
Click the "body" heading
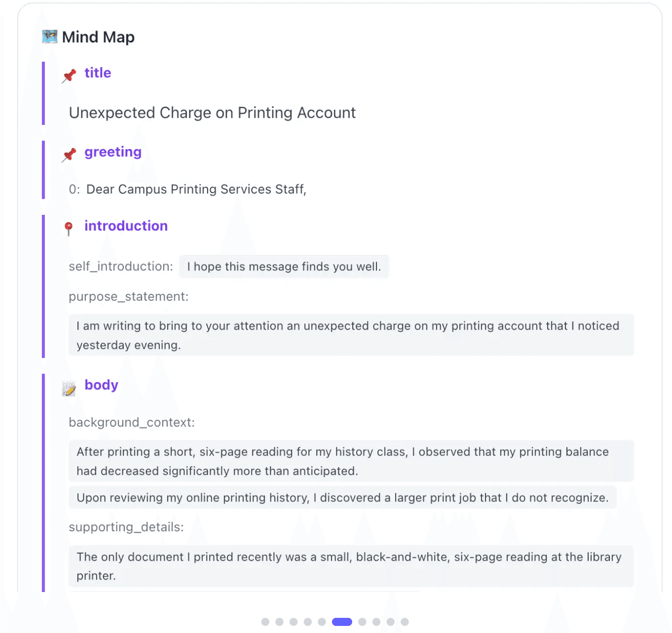(x=101, y=385)
